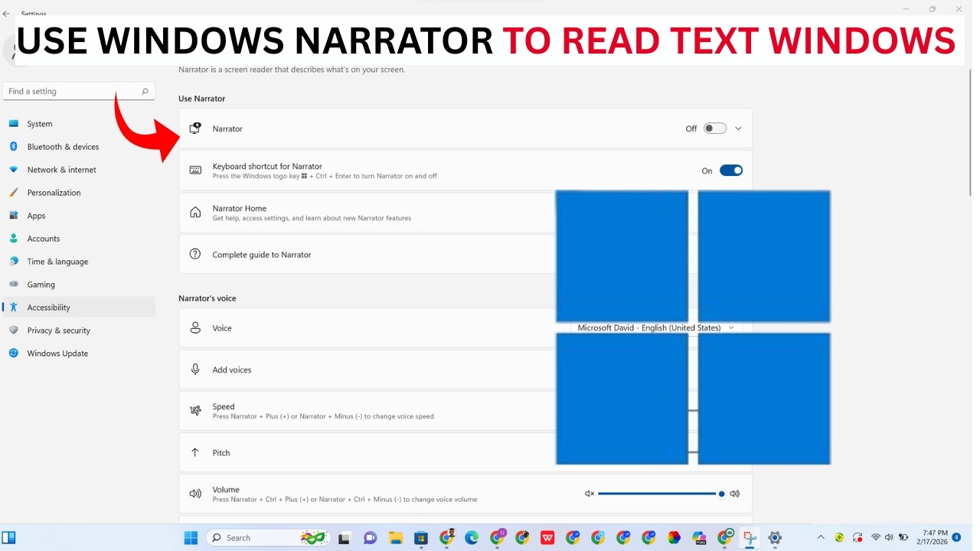The width and height of the screenshot is (980, 551).
Task: Open System in the settings sidebar
Action: (80, 123)
